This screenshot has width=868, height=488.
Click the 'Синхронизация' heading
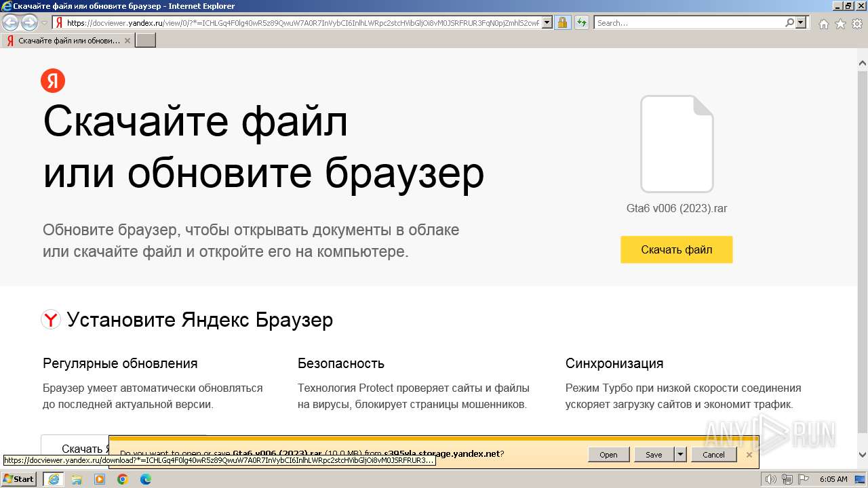[x=614, y=363]
